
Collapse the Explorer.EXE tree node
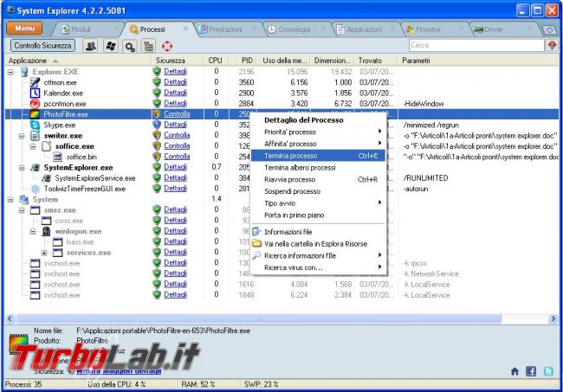[10, 72]
